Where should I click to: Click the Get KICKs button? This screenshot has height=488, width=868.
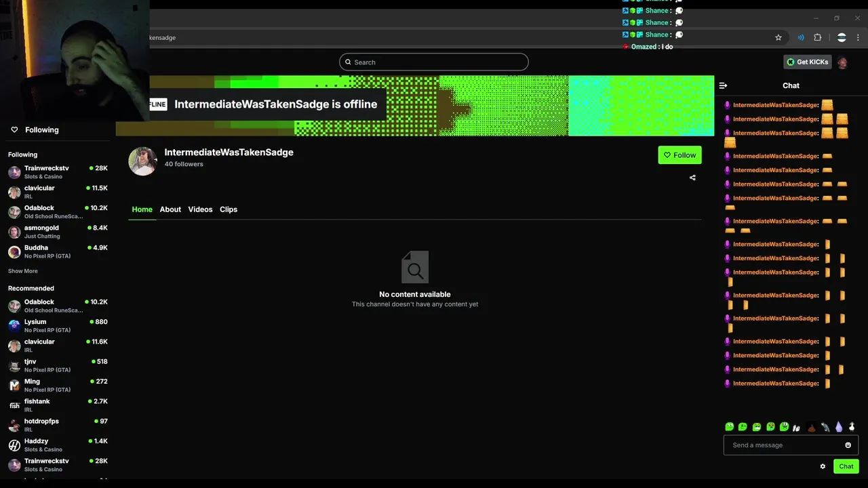[807, 62]
